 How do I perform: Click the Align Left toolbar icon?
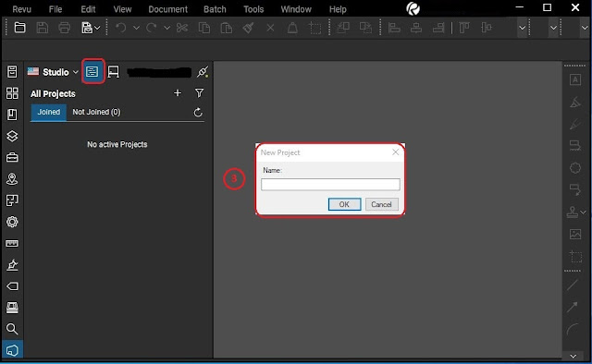pos(394,28)
